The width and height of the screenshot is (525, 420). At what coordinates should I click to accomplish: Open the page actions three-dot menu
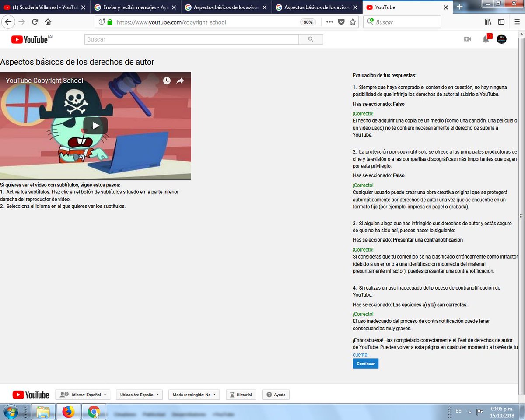pos(329,22)
